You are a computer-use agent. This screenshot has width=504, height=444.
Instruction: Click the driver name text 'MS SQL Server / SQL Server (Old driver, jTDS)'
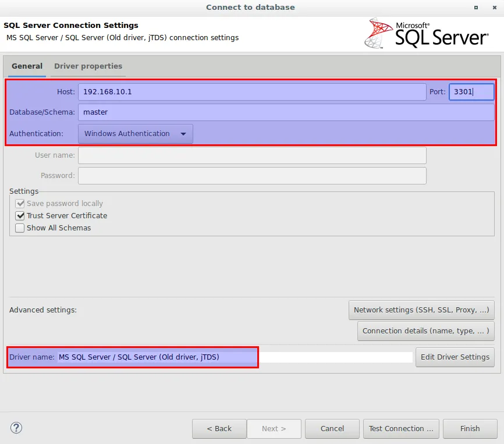[x=139, y=357]
